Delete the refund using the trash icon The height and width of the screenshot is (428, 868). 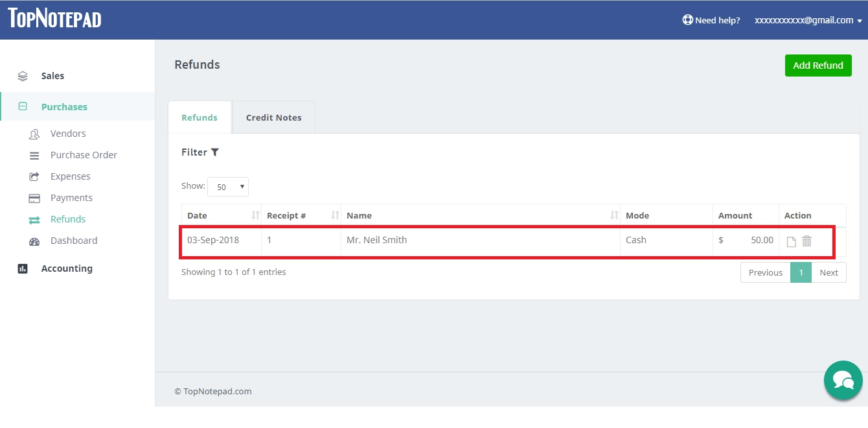tap(806, 241)
